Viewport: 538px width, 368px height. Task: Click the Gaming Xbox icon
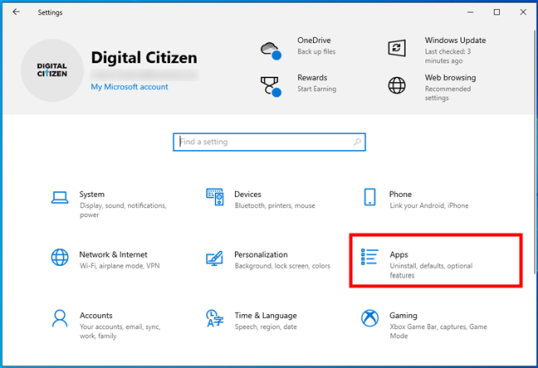pos(370,318)
